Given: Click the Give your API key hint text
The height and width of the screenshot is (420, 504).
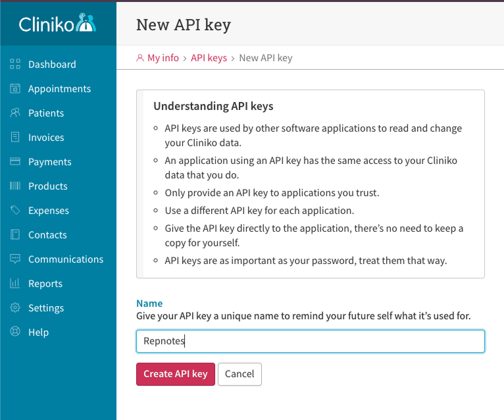Looking at the screenshot, I should 303,316.
